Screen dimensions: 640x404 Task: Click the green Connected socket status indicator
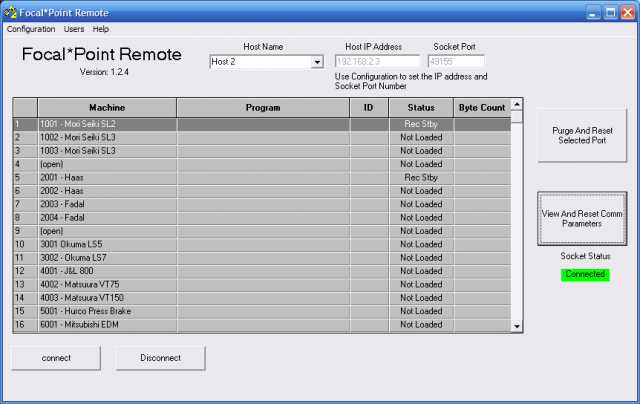coord(585,274)
